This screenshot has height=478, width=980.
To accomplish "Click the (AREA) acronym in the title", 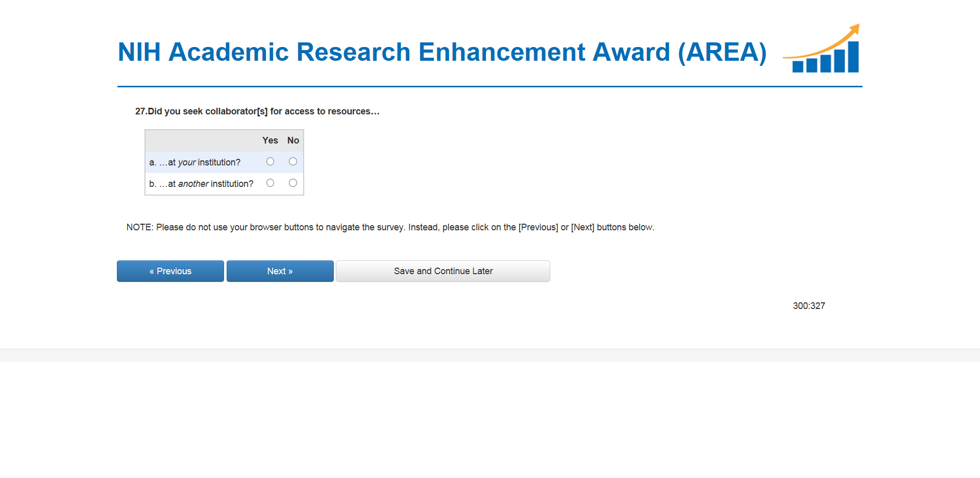I will pyautogui.click(x=722, y=52).
